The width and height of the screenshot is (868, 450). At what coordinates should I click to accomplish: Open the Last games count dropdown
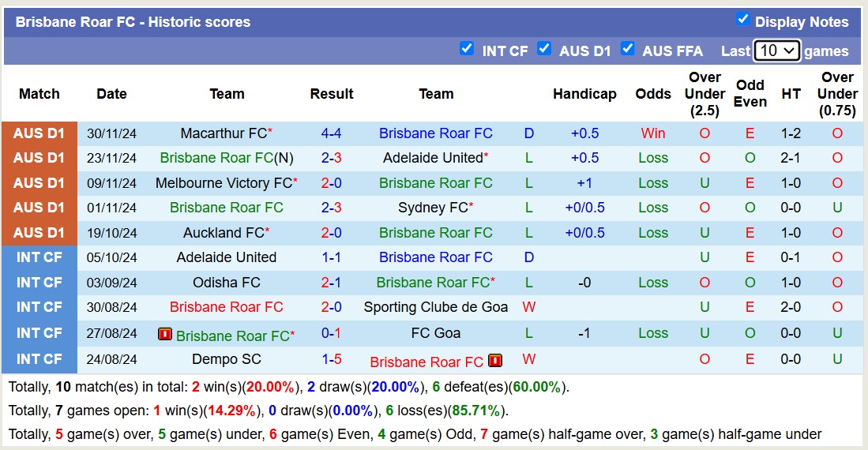(x=776, y=51)
